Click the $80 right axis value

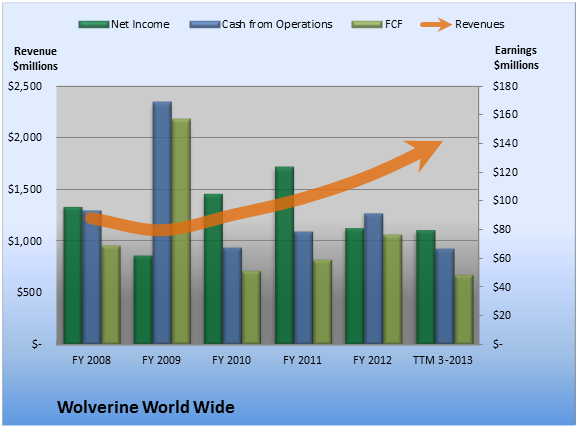(502, 229)
